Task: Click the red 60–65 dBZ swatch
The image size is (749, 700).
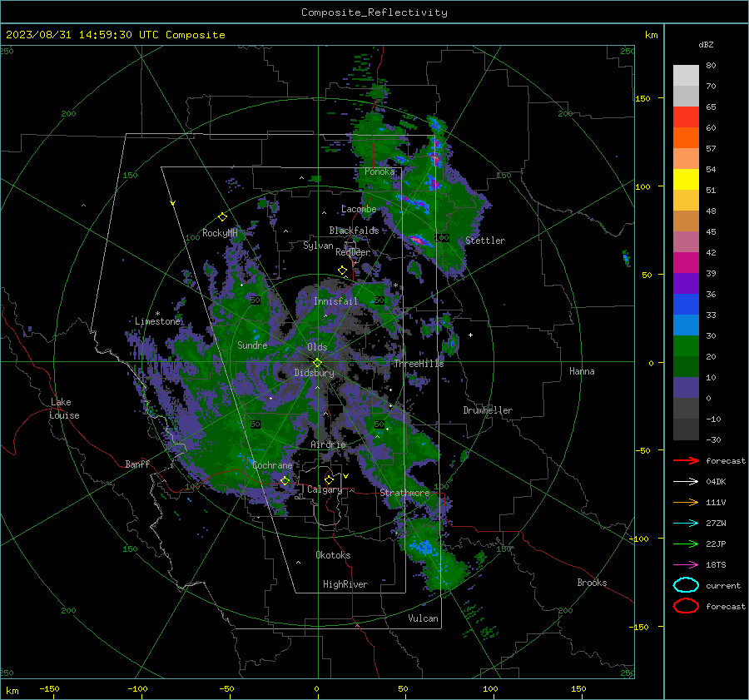Action: 686,117
